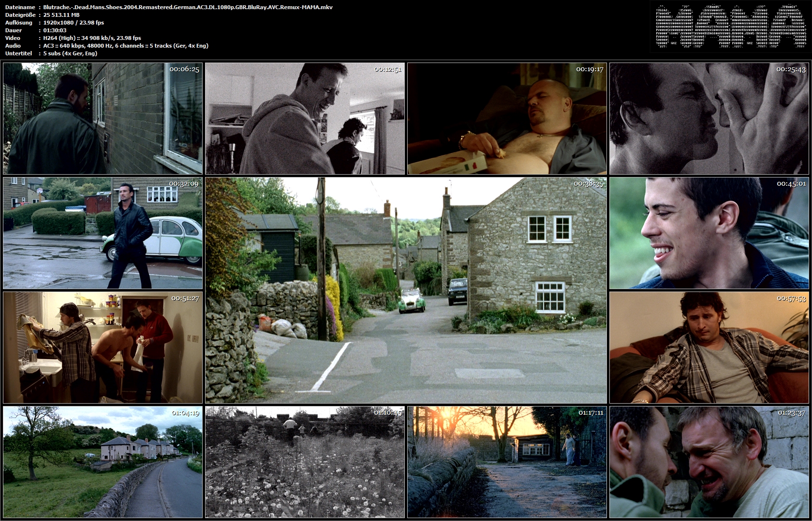
Task: Open the thumbnail stamped 00:12:51
Action: click(305, 118)
